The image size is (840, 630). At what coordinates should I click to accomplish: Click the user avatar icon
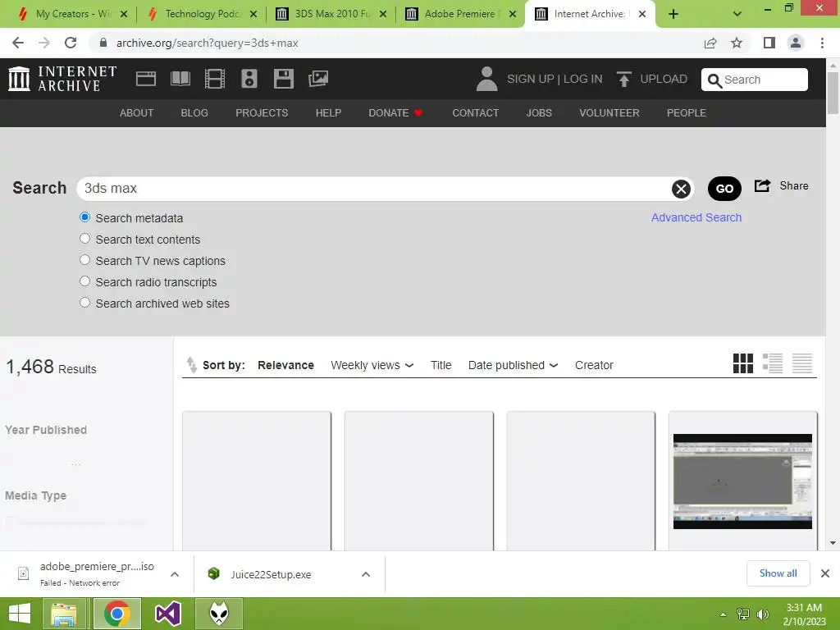pyautogui.click(x=486, y=79)
